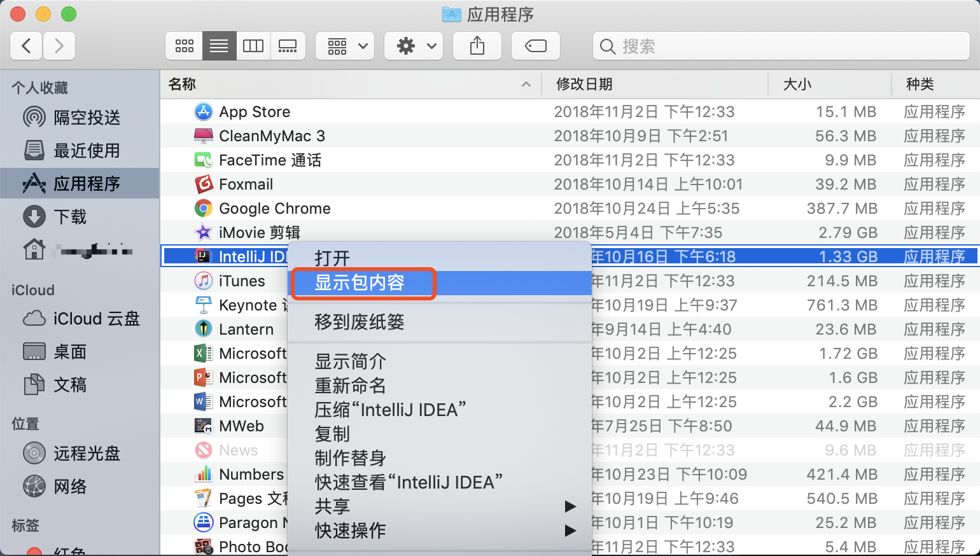Select the App Store icon in the list
This screenshot has width=980, height=556.
click(x=203, y=111)
